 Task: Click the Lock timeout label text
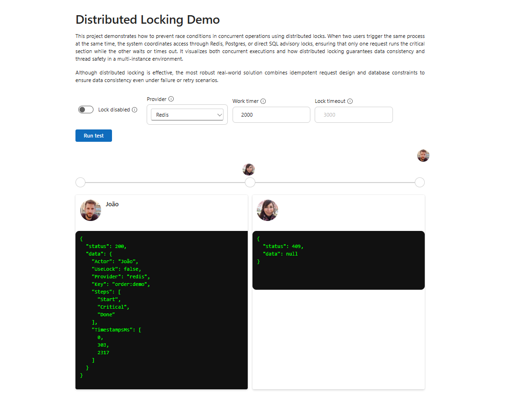pos(330,101)
